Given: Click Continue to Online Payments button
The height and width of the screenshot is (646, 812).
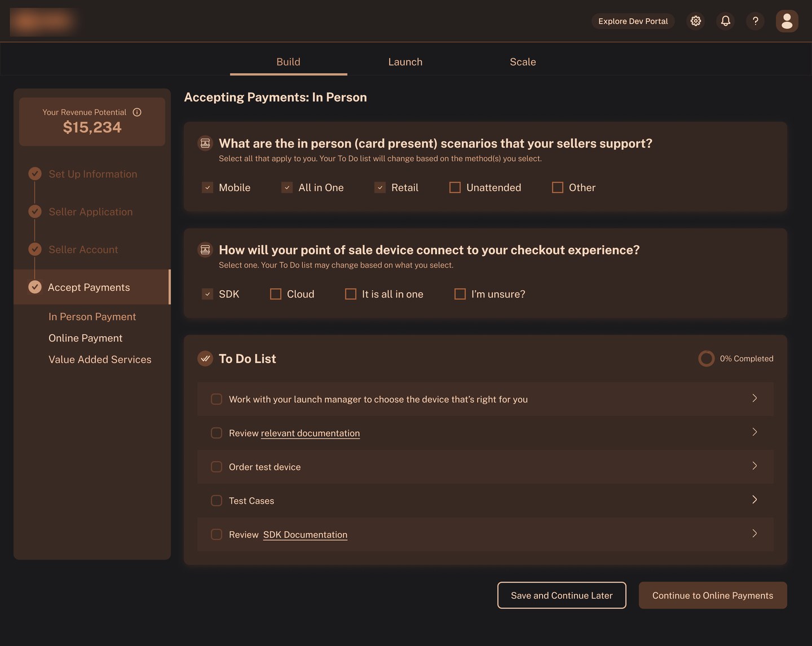Looking at the screenshot, I should point(713,595).
